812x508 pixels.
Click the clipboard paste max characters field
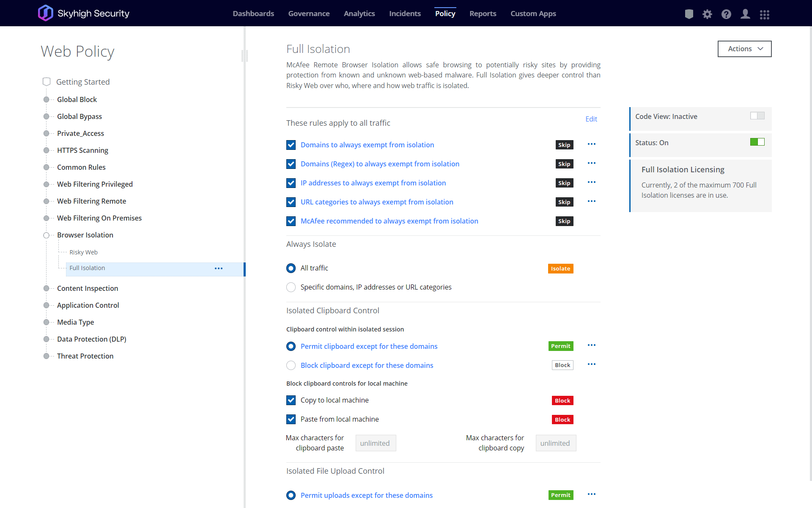(376, 443)
